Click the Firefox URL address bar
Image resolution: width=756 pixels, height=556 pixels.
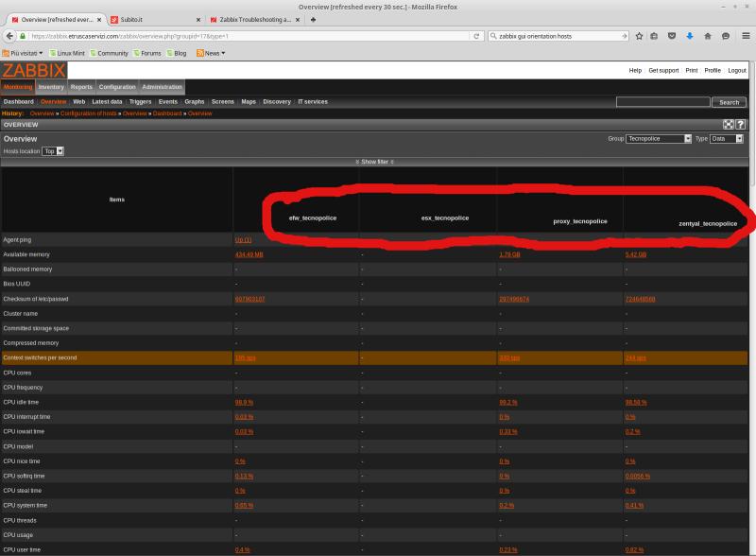pyautogui.click(x=249, y=36)
